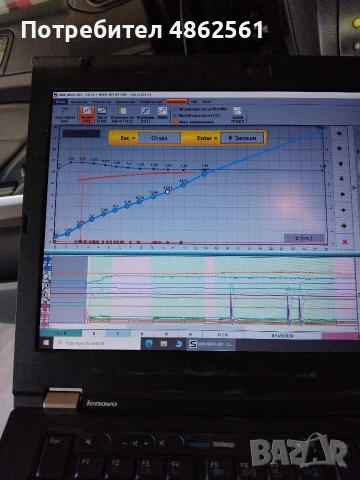Click the status bar cell showing 0 / 0
Viewport: 360px width, 480px height.
(222, 334)
